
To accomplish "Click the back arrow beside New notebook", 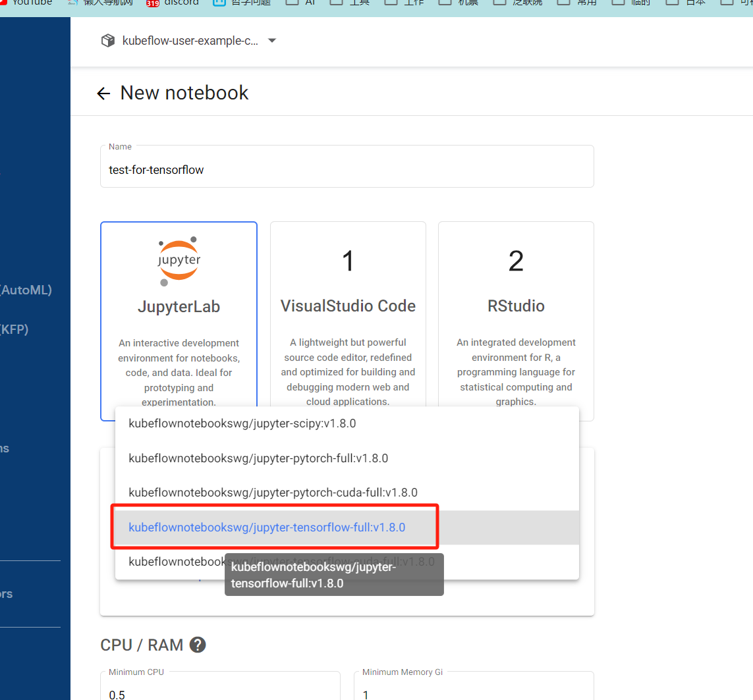I will tap(103, 93).
